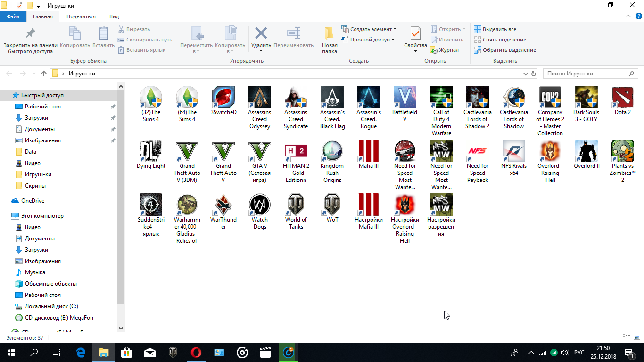Viewport: 644px width, 362px height.
Task: Go up one level with the up arrow
Action: [44, 74]
